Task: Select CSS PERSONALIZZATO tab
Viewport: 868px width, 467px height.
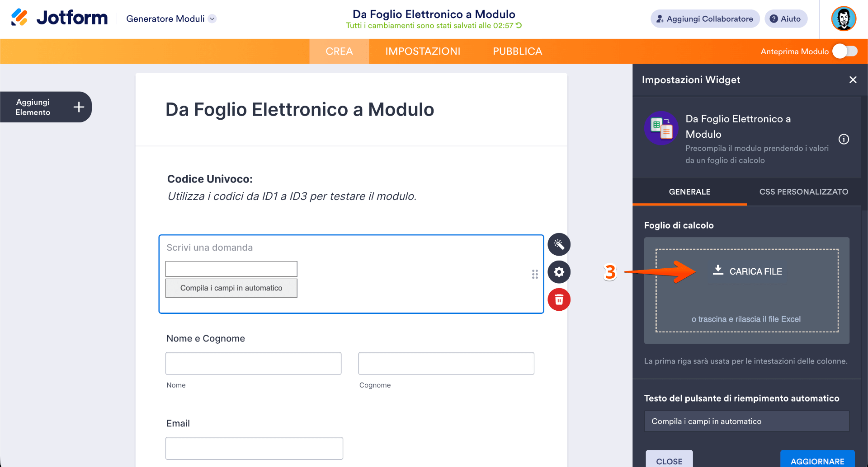Action: (x=803, y=192)
